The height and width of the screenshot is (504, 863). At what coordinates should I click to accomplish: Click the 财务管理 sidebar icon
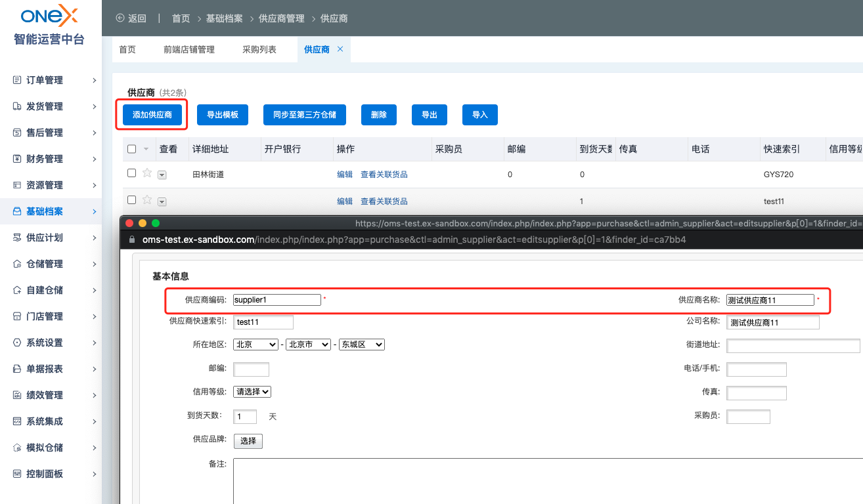coord(18,159)
